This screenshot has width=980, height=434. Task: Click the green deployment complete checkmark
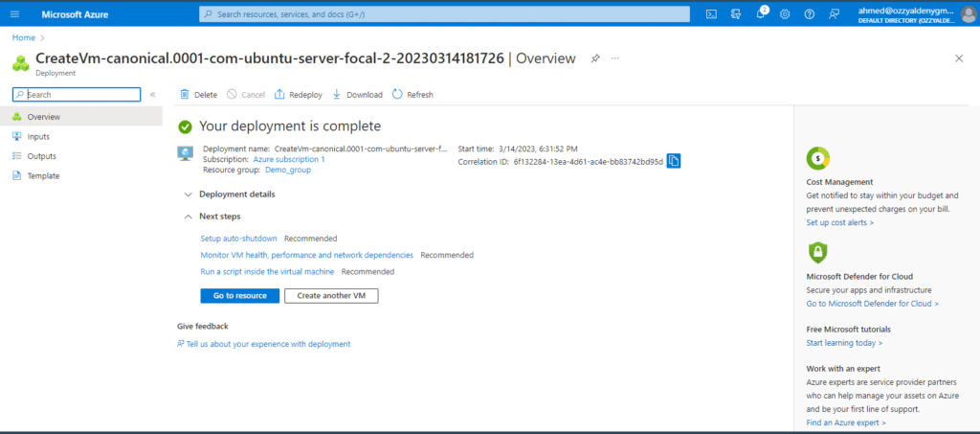185,127
